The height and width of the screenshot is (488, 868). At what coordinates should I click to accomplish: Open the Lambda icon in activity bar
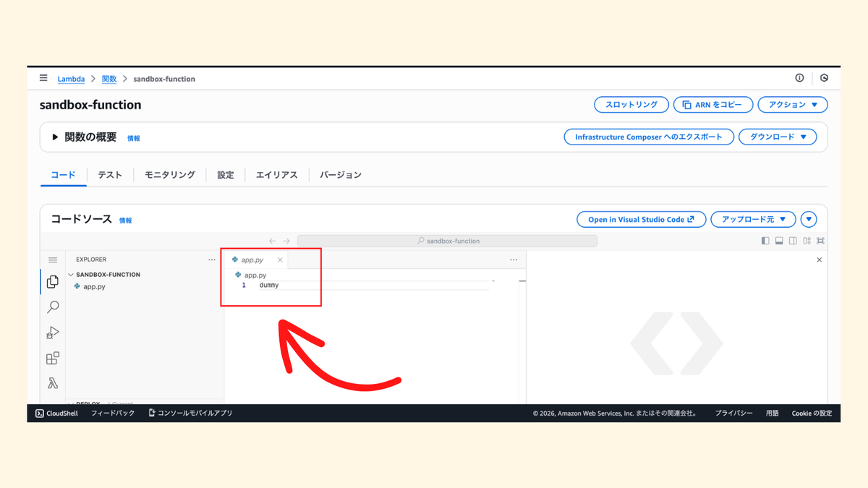53,384
